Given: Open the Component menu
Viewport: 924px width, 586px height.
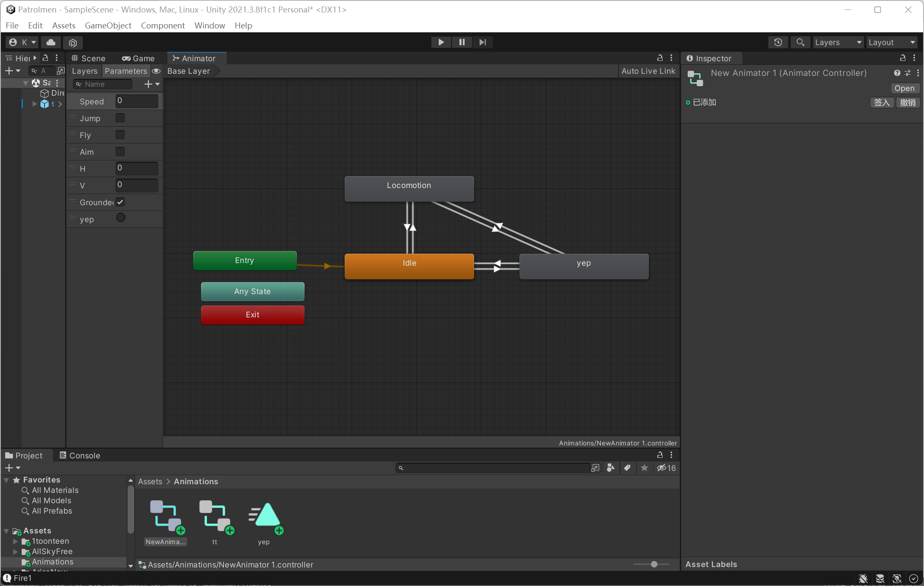Looking at the screenshot, I should (x=163, y=25).
